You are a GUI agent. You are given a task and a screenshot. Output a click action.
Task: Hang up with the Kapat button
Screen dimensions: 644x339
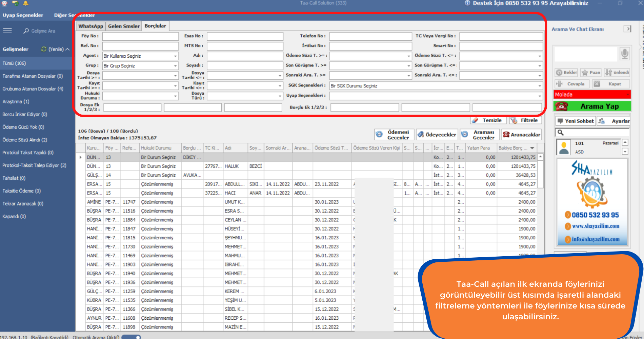point(611,84)
